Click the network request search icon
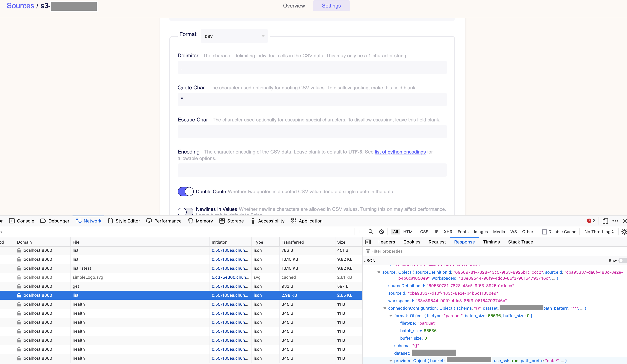Screen dimensions: 627x364 pos(371,232)
